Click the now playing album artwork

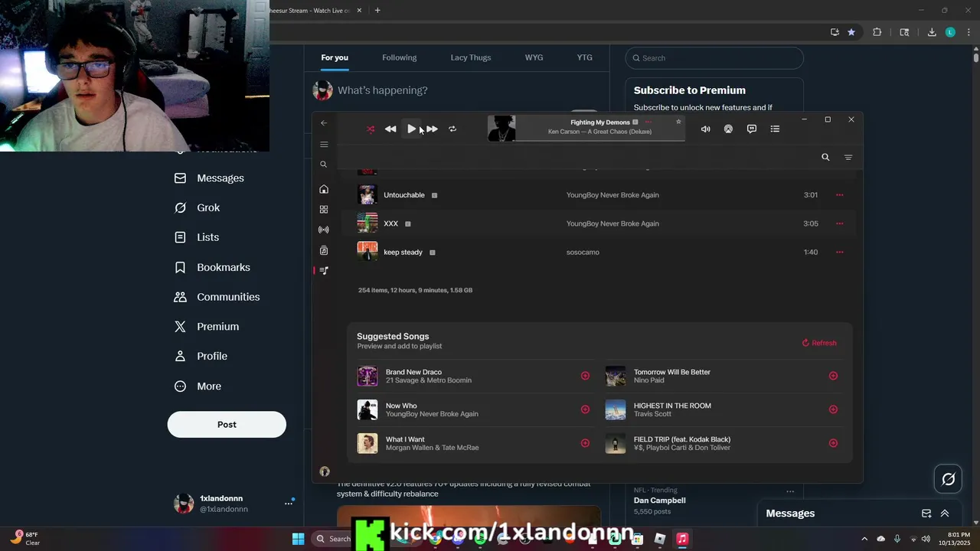pos(501,129)
